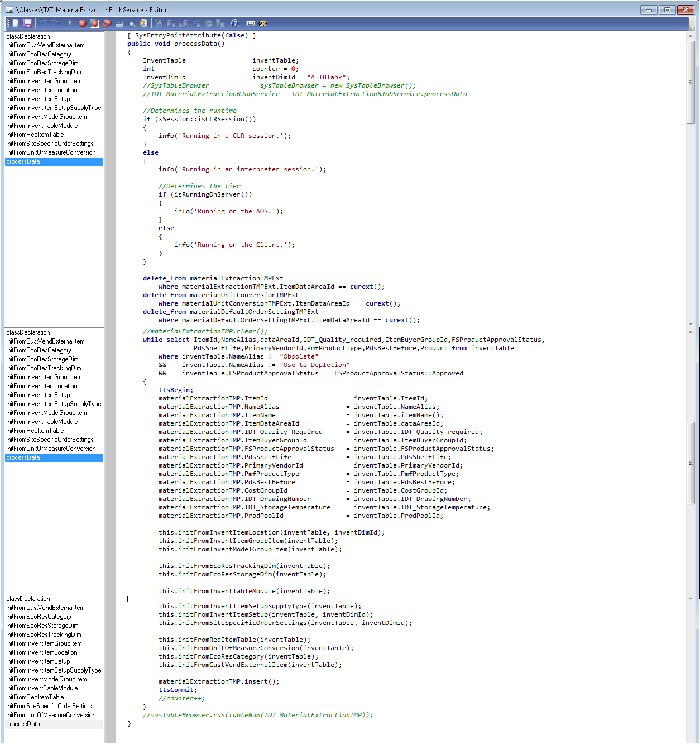Run the code with the green Go arrow
Screen dimensions: 700x744
tap(70, 23)
